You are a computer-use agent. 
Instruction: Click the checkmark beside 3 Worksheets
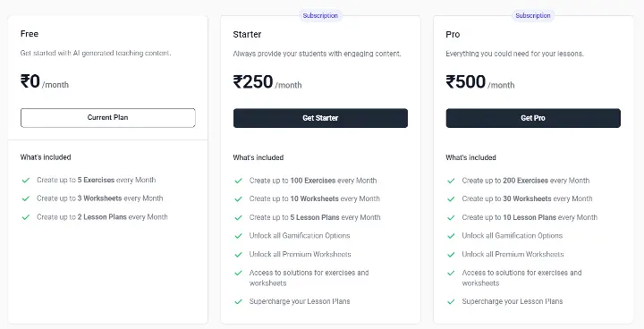pyautogui.click(x=26, y=198)
